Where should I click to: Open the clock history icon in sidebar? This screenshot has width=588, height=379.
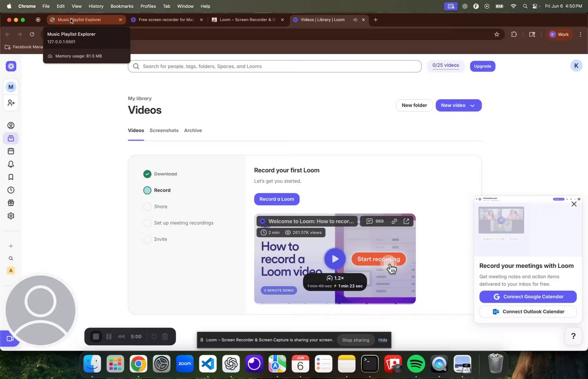click(11, 190)
